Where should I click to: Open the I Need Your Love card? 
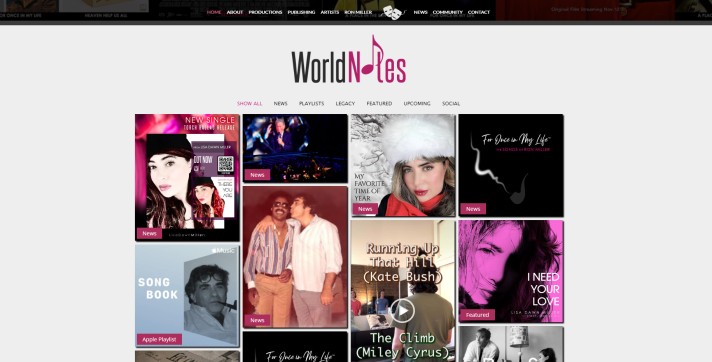click(511, 272)
